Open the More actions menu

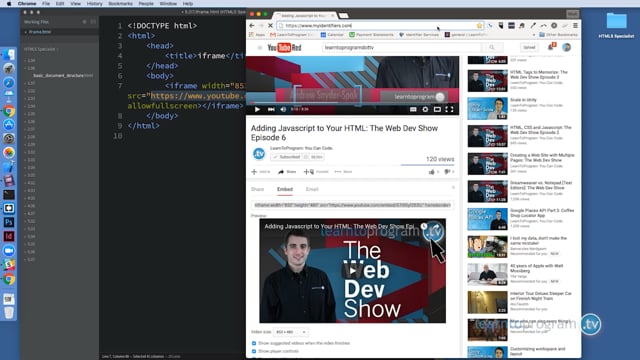[343, 172]
